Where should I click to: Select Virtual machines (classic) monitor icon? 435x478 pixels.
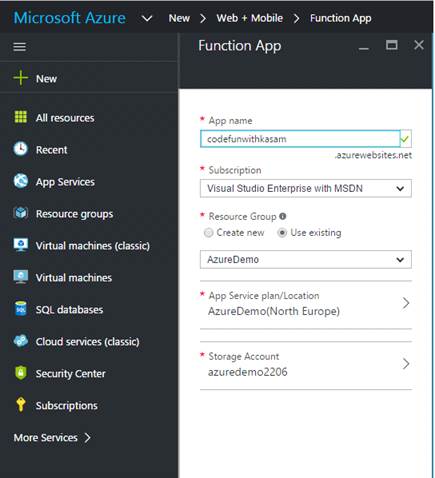tap(21, 245)
